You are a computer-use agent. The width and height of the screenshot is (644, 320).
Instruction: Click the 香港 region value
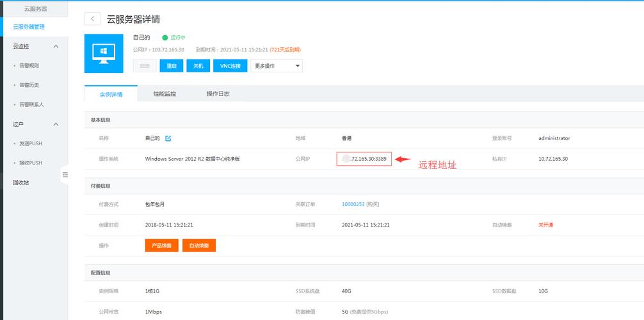pyautogui.click(x=346, y=138)
